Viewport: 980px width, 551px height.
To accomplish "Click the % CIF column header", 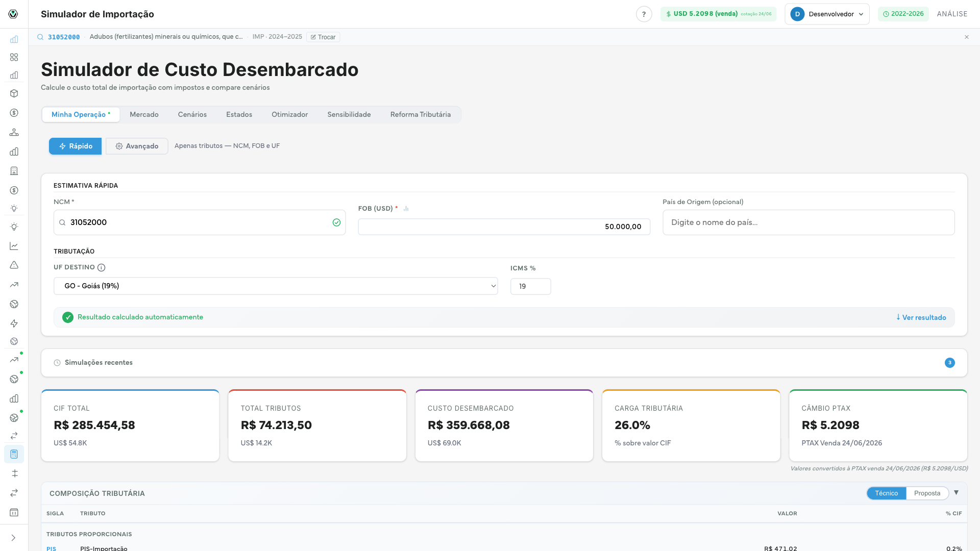I will tap(953, 514).
